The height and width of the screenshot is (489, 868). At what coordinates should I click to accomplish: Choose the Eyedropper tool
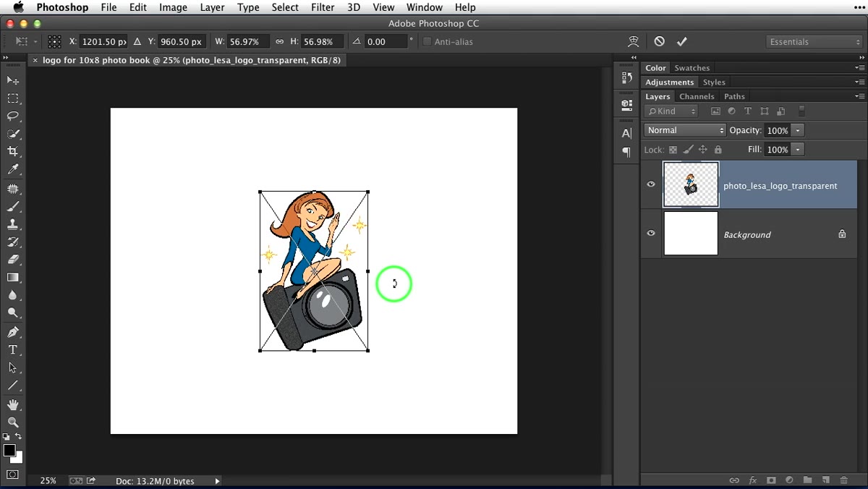(13, 170)
